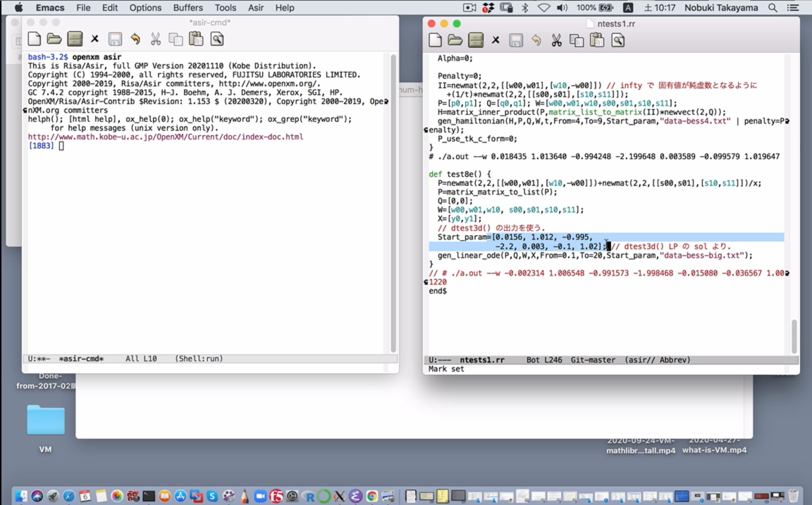Open OpenXM documentation URL link in asir-cmd

(165, 137)
